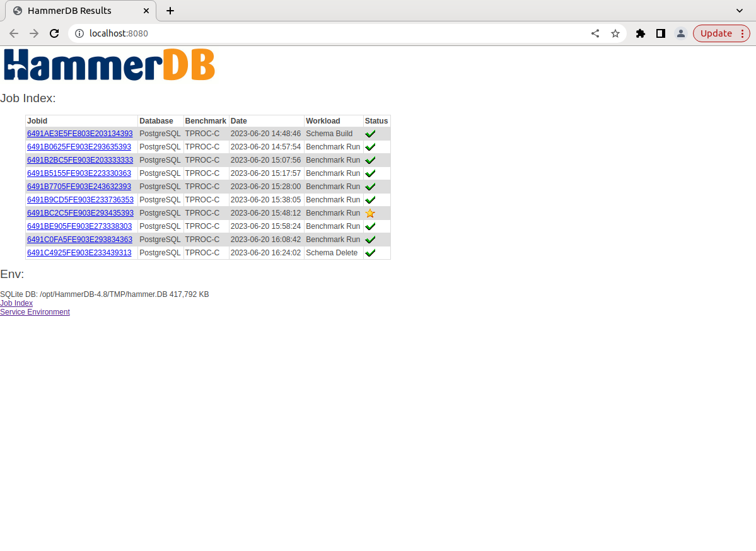The width and height of the screenshot is (756, 551).
Task: Reload the page
Action: [x=54, y=33]
